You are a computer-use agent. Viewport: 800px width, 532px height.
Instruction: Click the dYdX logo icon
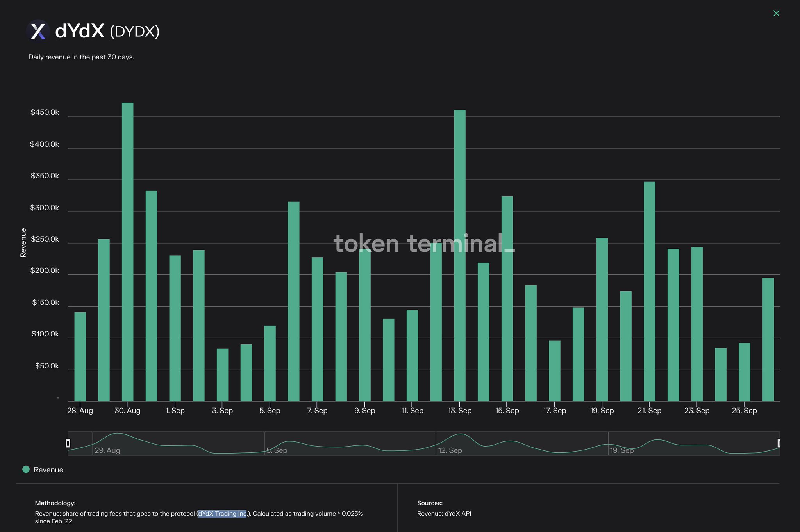click(38, 30)
